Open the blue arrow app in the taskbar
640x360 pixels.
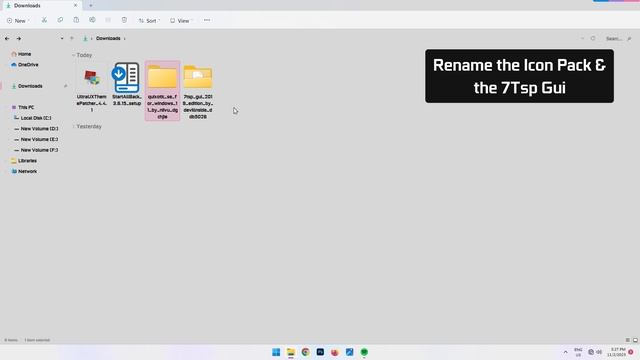(349, 352)
